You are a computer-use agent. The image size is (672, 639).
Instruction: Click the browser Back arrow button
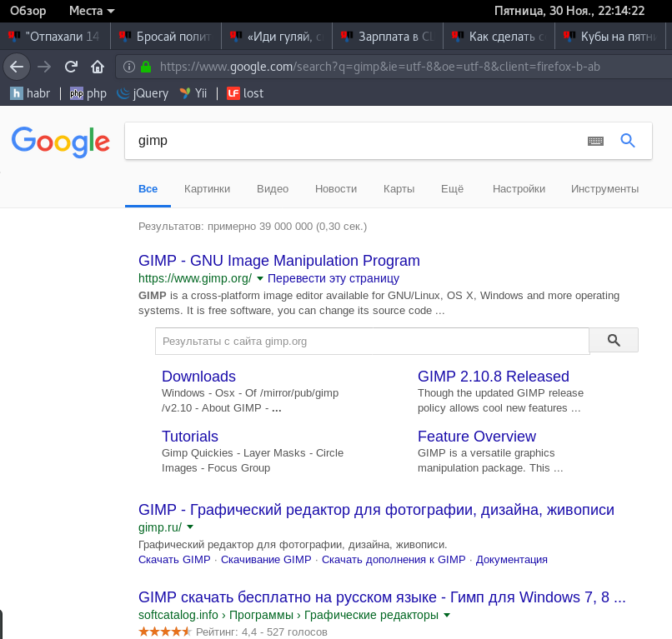[17, 67]
